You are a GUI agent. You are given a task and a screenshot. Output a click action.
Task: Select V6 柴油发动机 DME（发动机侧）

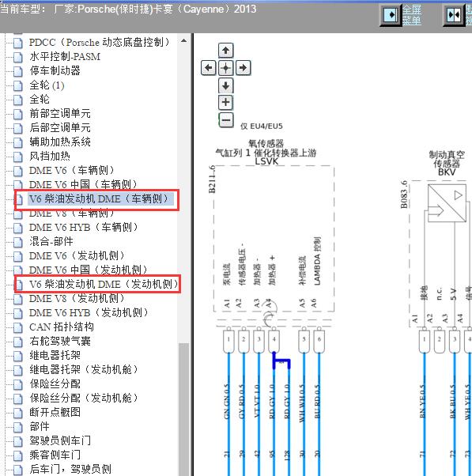104,285
